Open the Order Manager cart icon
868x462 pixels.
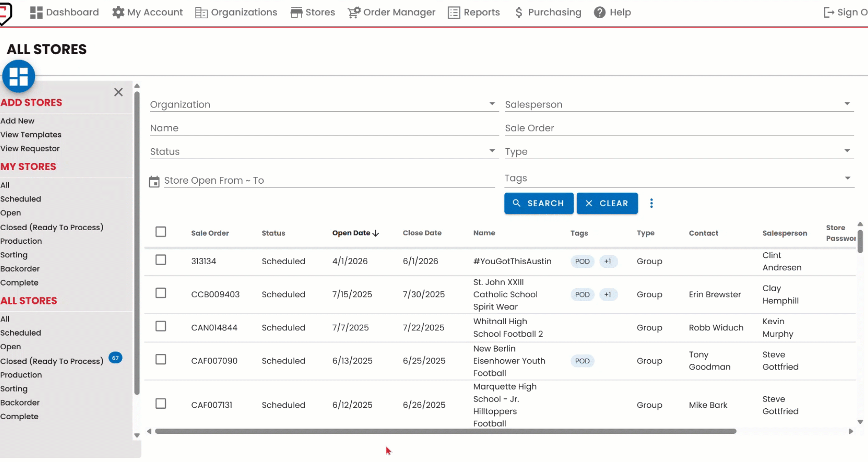point(354,13)
